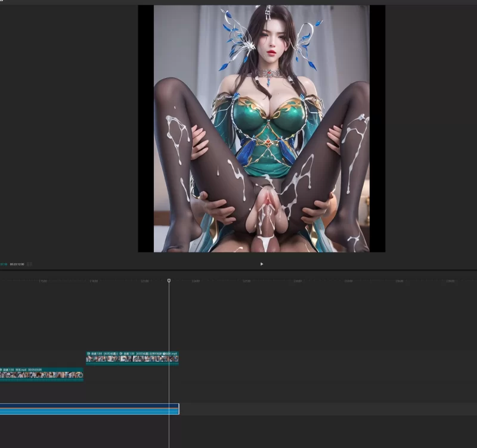Select the second clip on the upper video track

click(148, 359)
